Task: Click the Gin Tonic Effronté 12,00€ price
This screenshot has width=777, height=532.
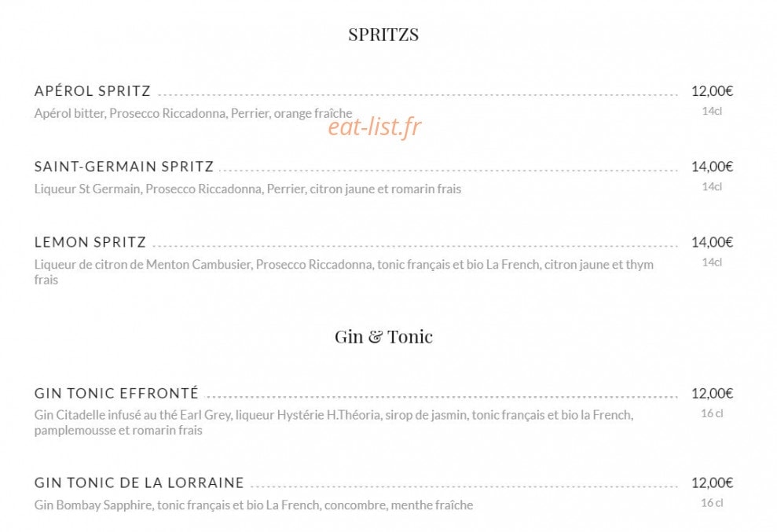Action: point(712,393)
